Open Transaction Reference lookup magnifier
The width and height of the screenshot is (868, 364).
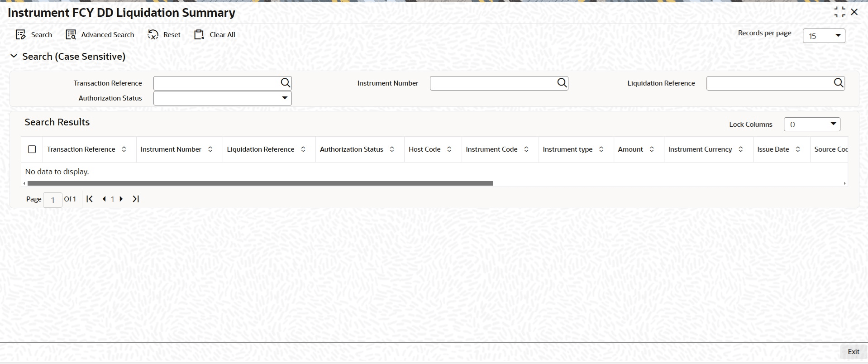pyautogui.click(x=285, y=83)
